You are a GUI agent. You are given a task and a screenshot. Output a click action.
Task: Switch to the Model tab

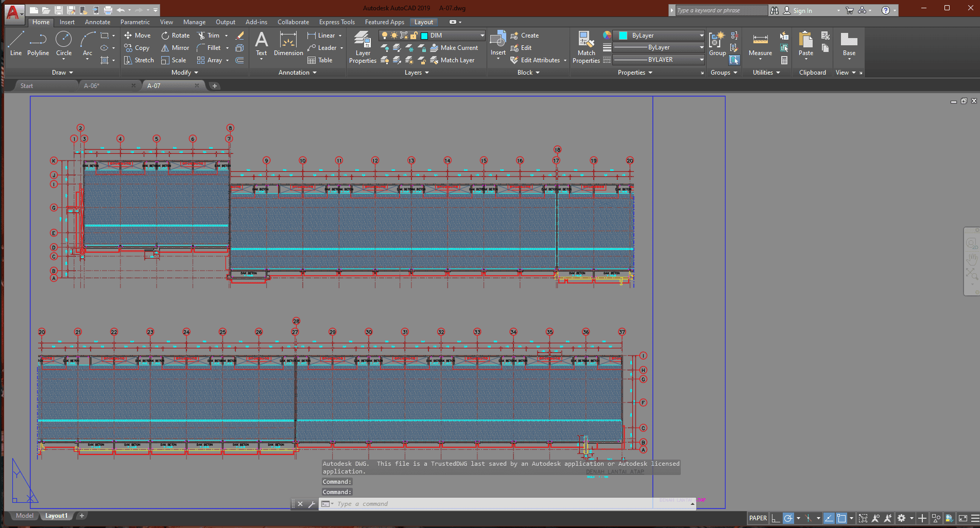(x=24, y=516)
